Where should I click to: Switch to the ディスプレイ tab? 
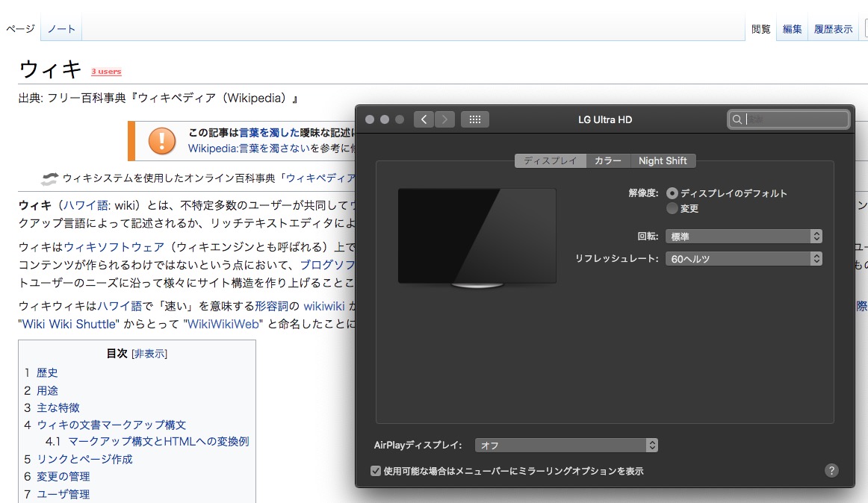click(551, 160)
